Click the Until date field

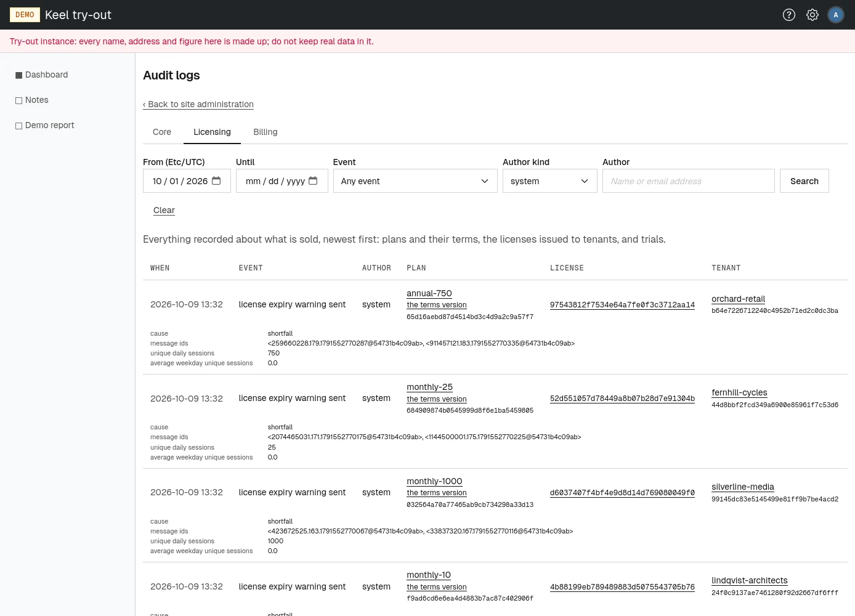tap(282, 181)
